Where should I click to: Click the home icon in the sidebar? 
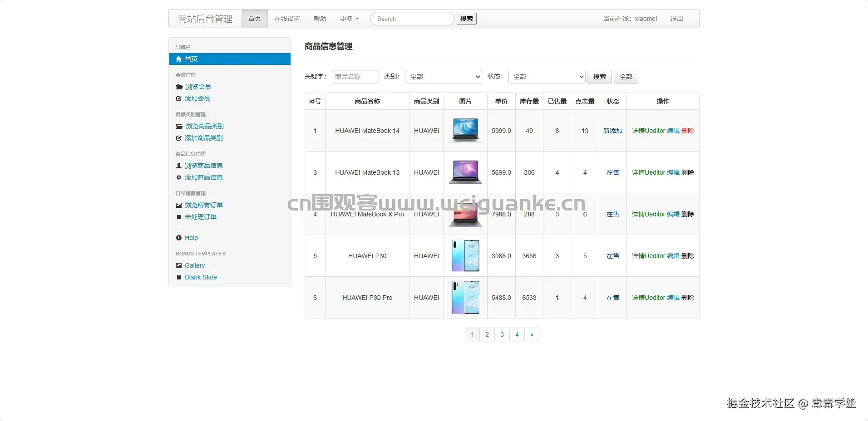pos(179,59)
